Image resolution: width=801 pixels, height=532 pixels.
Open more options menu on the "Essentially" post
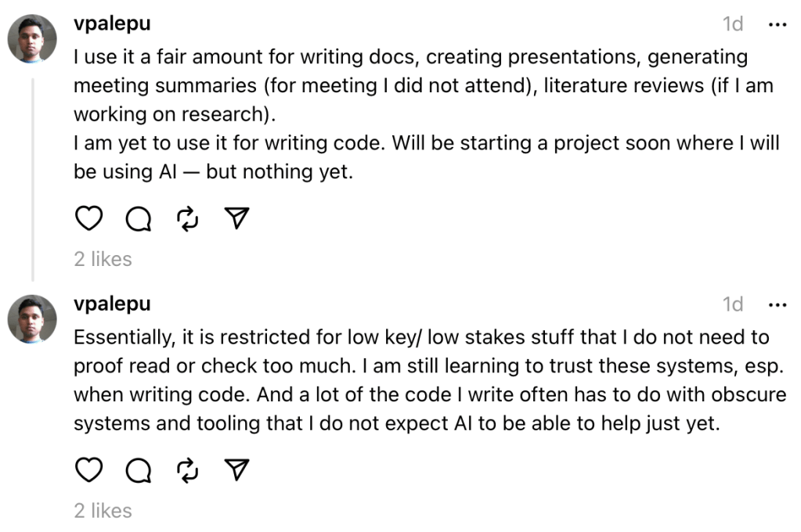tap(777, 304)
